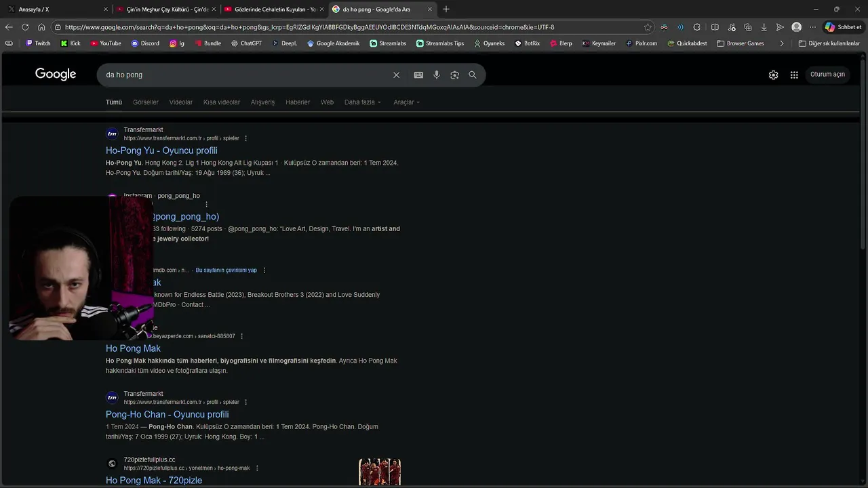Screen dimensions: 868x488
Task: Open ChatGPT bookmark
Action: (x=246, y=43)
